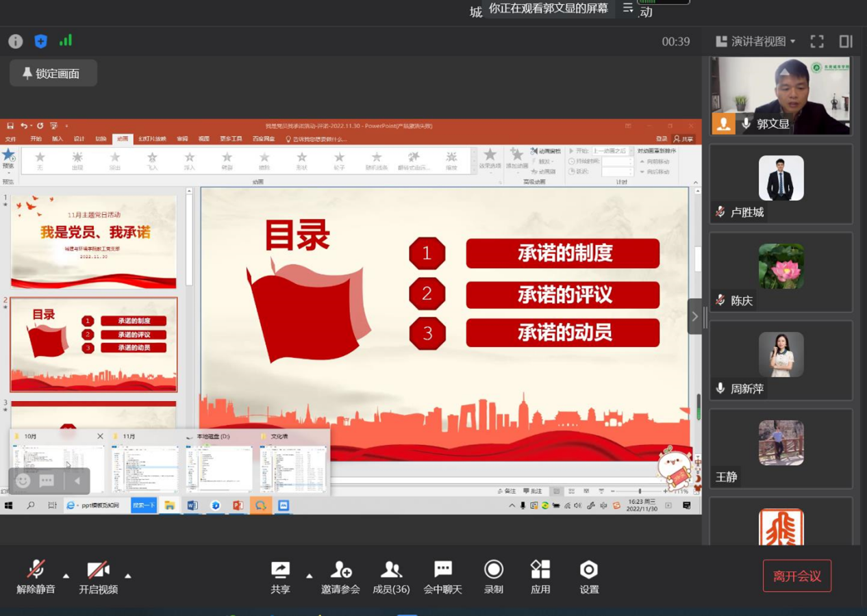The height and width of the screenshot is (616, 867).
Task: Choose 浮入 animation effect
Action: (x=190, y=161)
